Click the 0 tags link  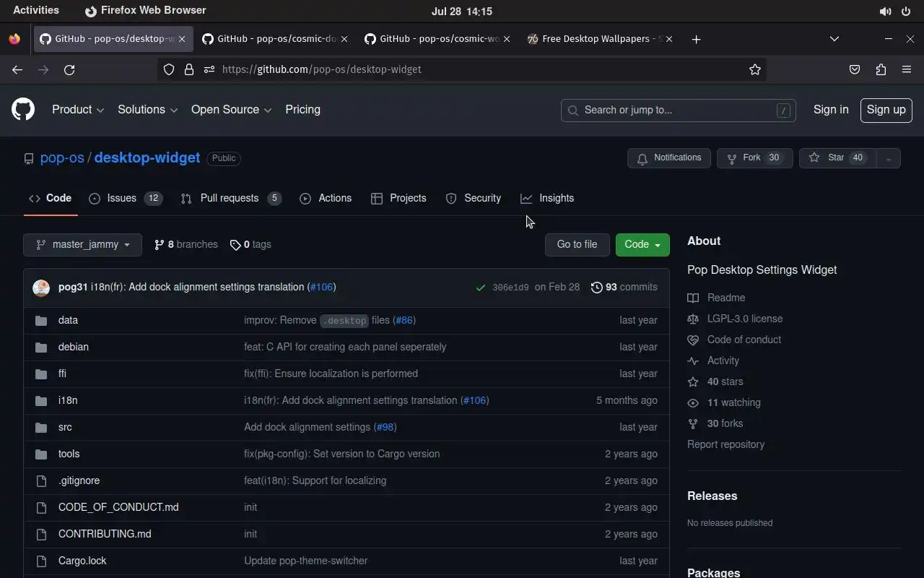pos(250,245)
